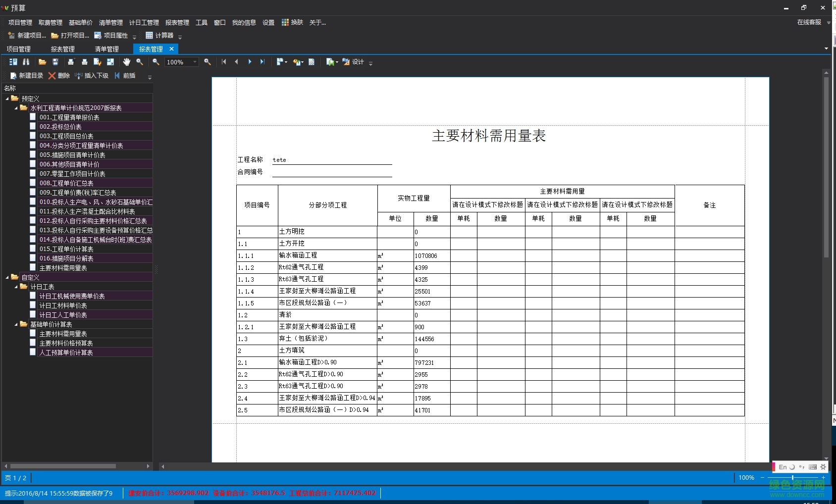This screenshot has width=836, height=504.
Task: Open the 清单管理 menu
Action: 110,23
